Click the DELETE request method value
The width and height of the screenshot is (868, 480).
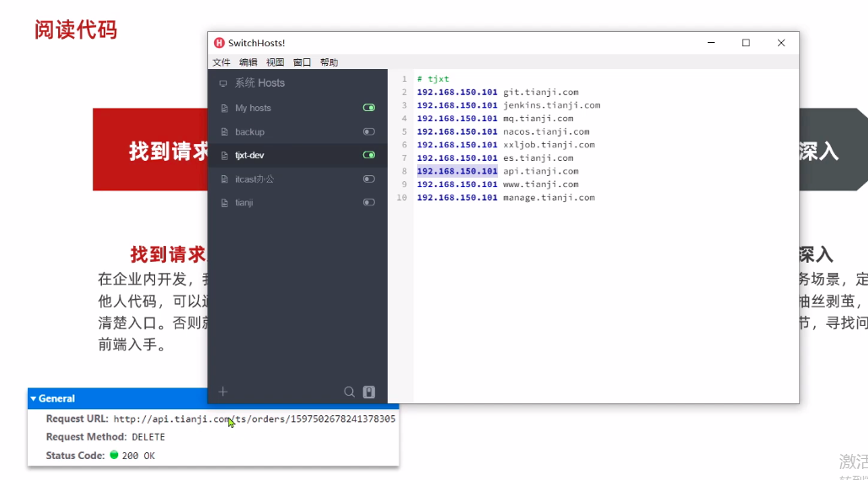pyautogui.click(x=148, y=437)
